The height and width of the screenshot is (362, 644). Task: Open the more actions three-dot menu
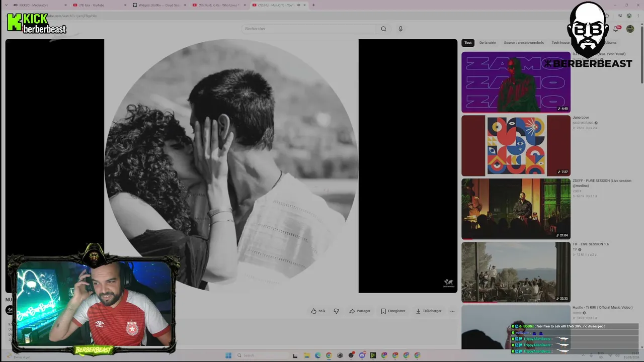(452, 311)
